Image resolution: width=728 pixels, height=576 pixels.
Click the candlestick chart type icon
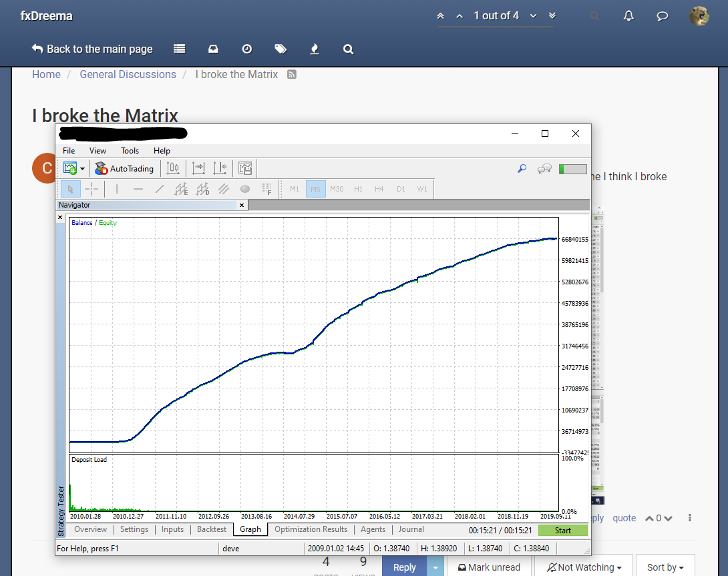[173, 168]
